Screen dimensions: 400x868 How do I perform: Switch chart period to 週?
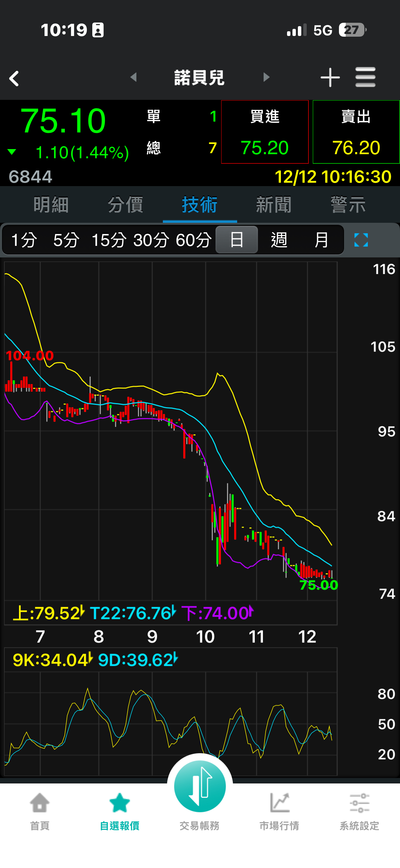point(279,240)
